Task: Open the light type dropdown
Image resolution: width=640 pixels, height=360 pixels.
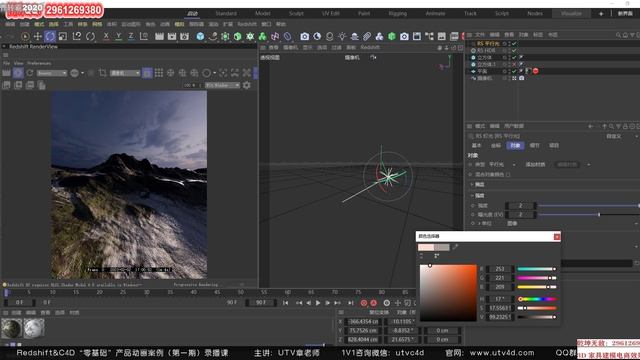Action: [x=502, y=164]
